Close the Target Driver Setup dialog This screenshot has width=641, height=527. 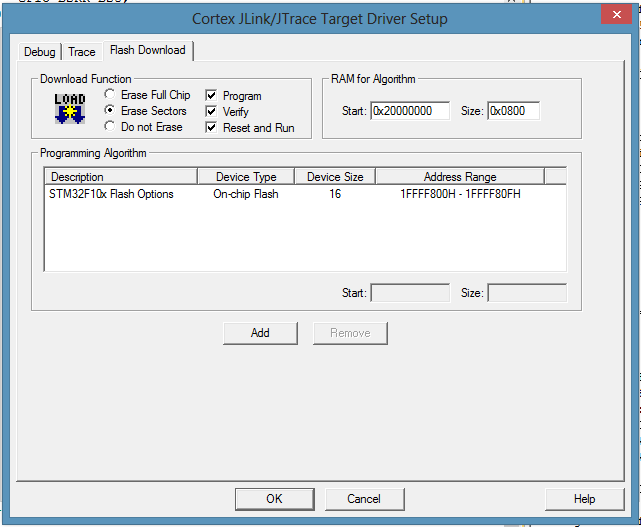(616, 15)
